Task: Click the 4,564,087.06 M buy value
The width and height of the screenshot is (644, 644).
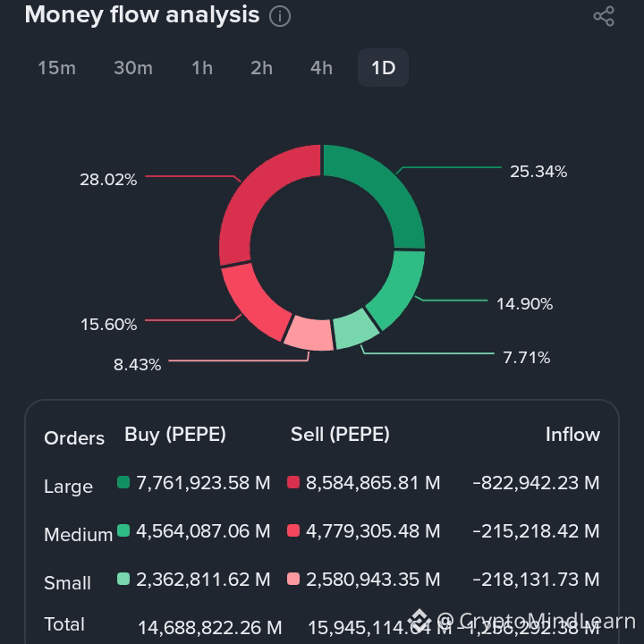Action: [203, 531]
